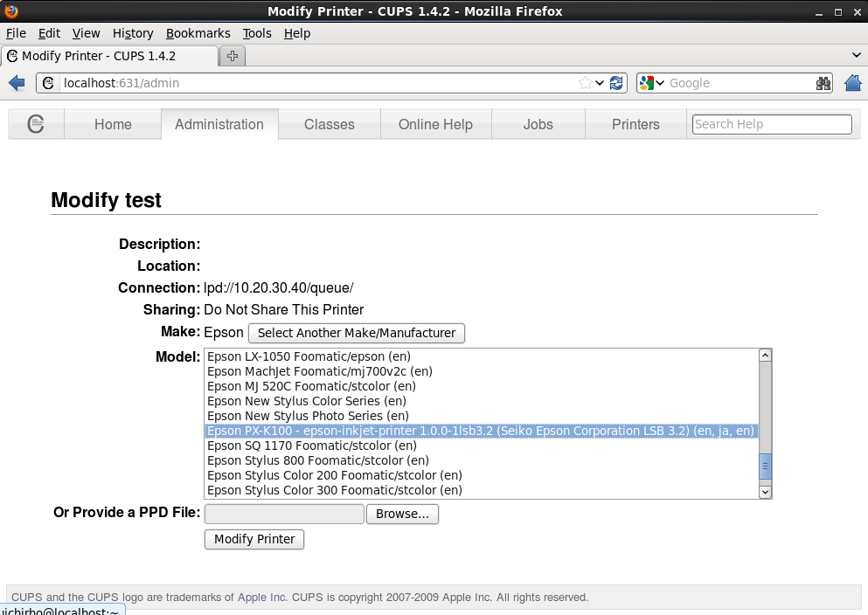Click the model list scroll down arrow
Viewport: 868px width, 615px height.
coord(765,492)
